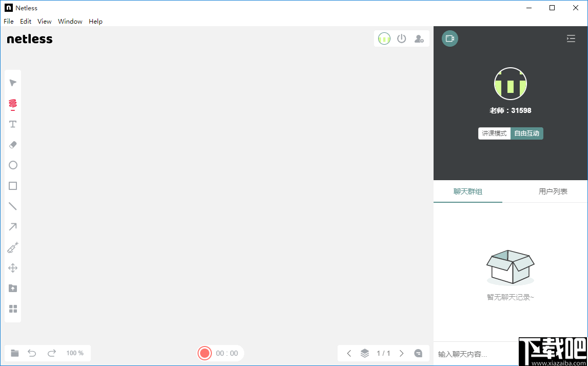Activate the laser pointer tool
Screen dimensions: 588x366
pyautogui.click(x=13, y=247)
